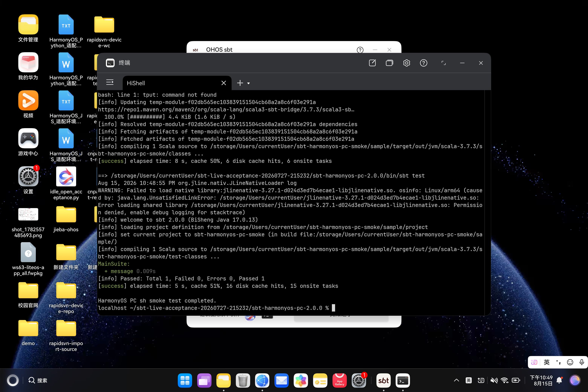
Task: Launch AppGallery from the dock
Action: pos(339,381)
